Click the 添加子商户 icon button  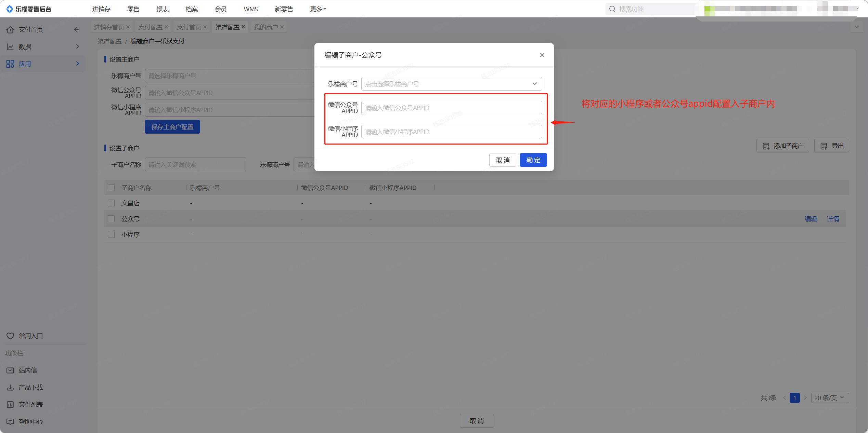(782, 146)
